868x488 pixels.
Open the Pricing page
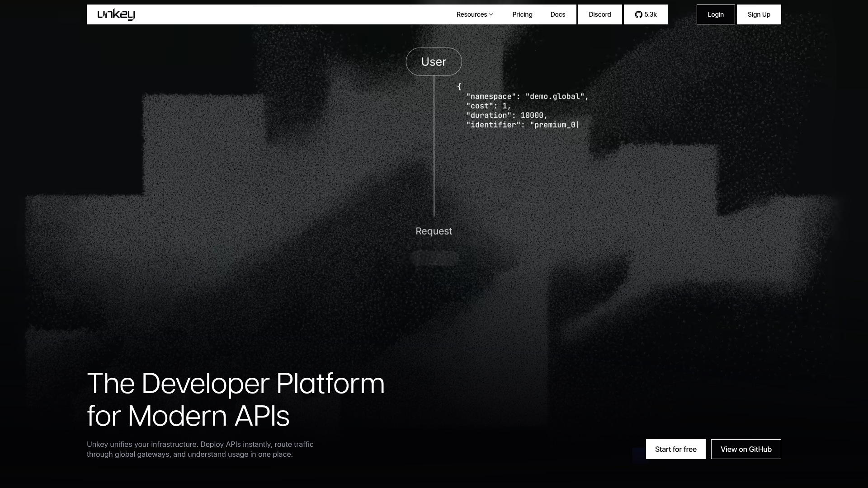(522, 14)
